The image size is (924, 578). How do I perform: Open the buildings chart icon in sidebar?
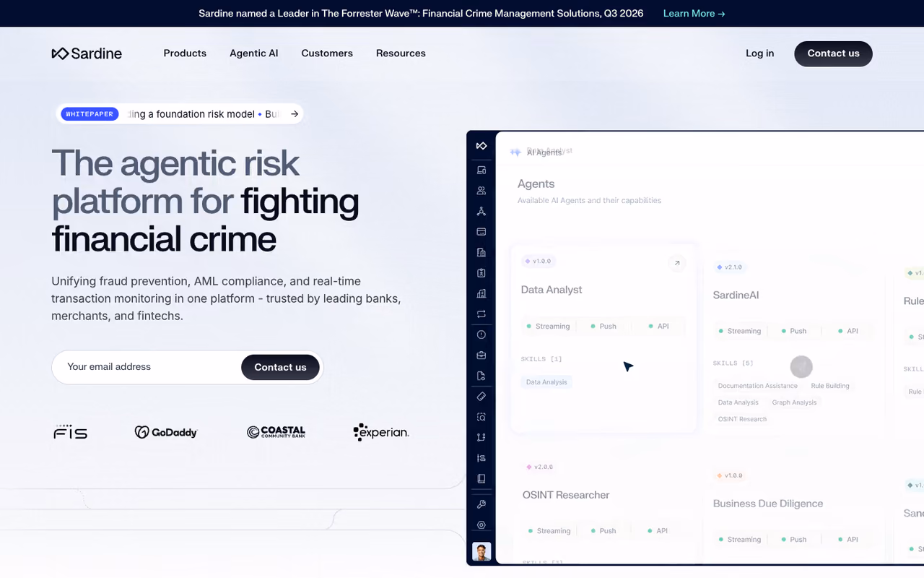481,293
